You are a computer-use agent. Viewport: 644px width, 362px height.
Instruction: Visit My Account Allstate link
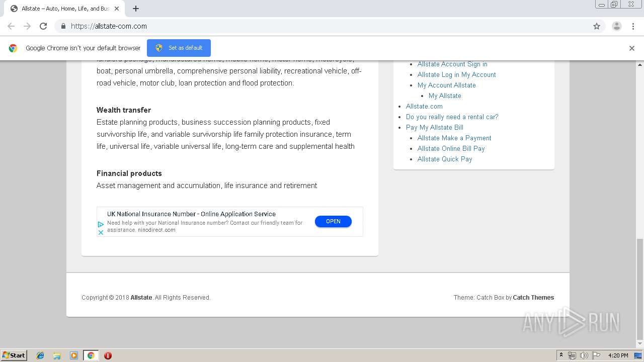447,85
